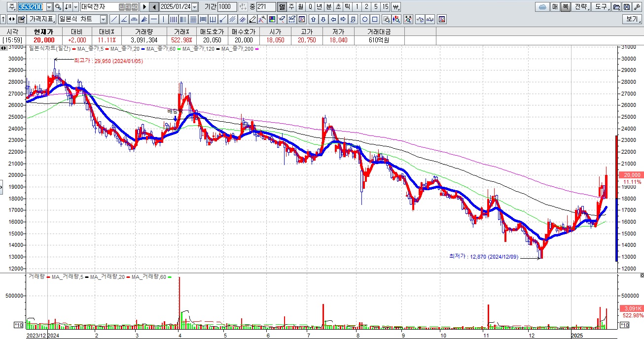644x339 pixels.
Task: Expand the 일본식 차트 chart type dropdown
Action: tap(103, 19)
